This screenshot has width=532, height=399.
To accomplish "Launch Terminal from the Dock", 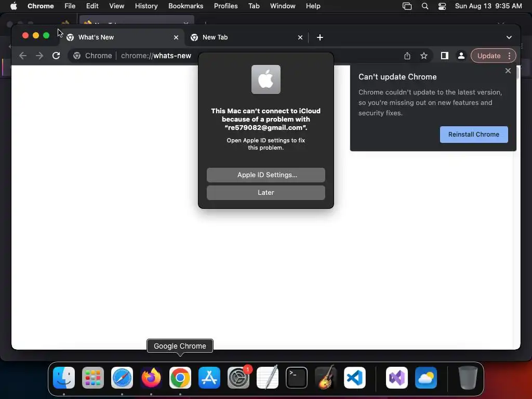I will coord(297,378).
